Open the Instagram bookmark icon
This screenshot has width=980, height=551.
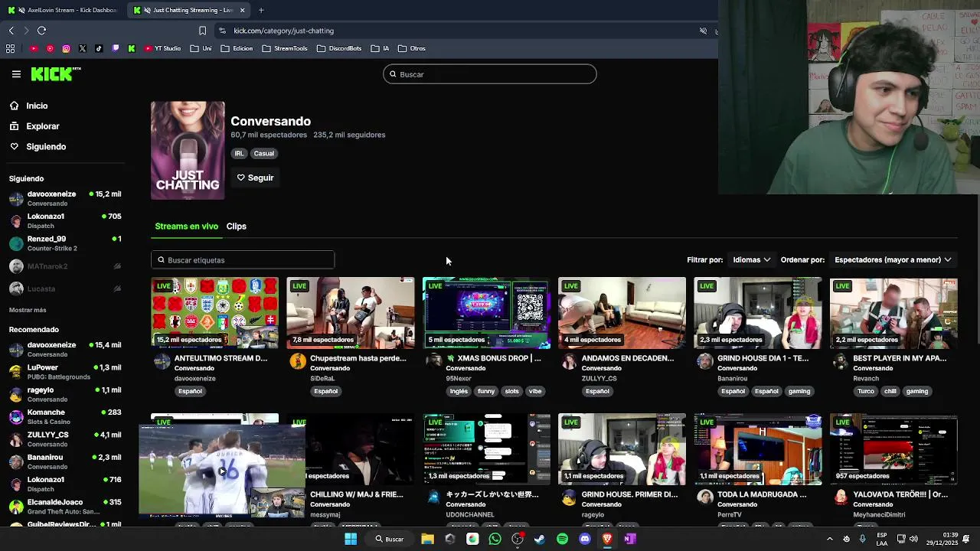click(66, 48)
